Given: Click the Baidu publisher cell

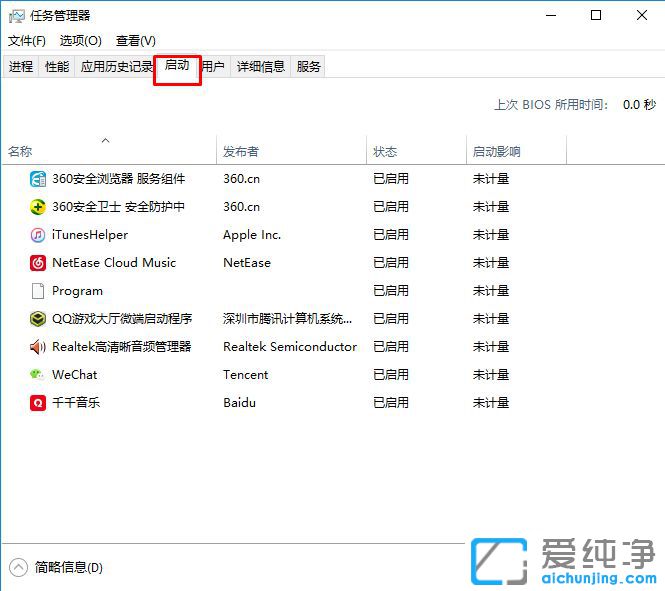Looking at the screenshot, I should pos(239,403).
